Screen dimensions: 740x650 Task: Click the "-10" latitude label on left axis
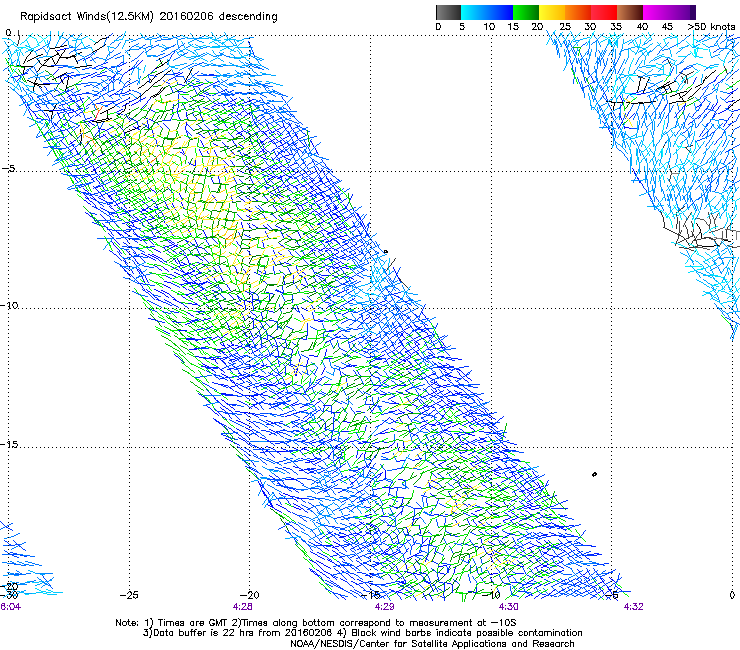(x=9, y=305)
